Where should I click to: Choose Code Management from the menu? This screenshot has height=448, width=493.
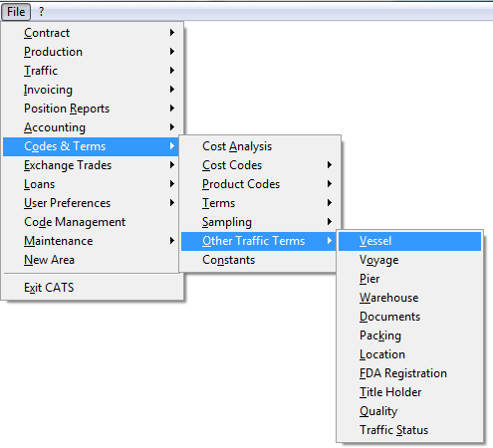[x=92, y=222]
